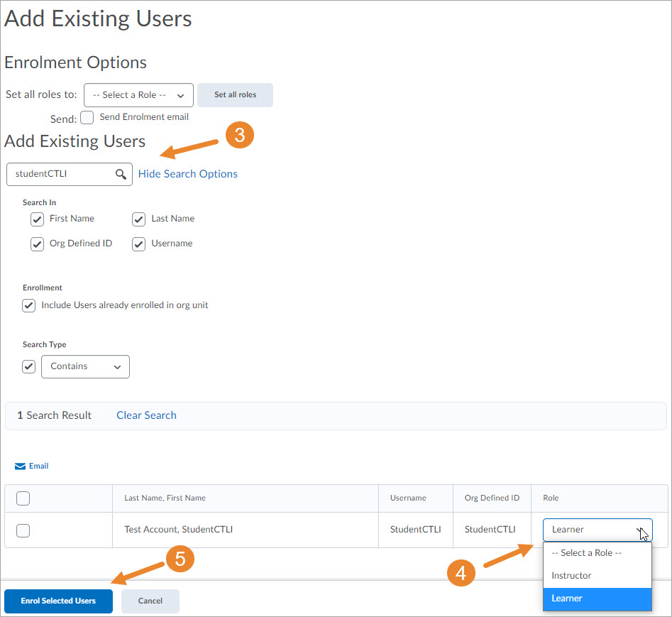Click the Hide Search Options link
This screenshot has width=672, height=617.
pos(187,174)
